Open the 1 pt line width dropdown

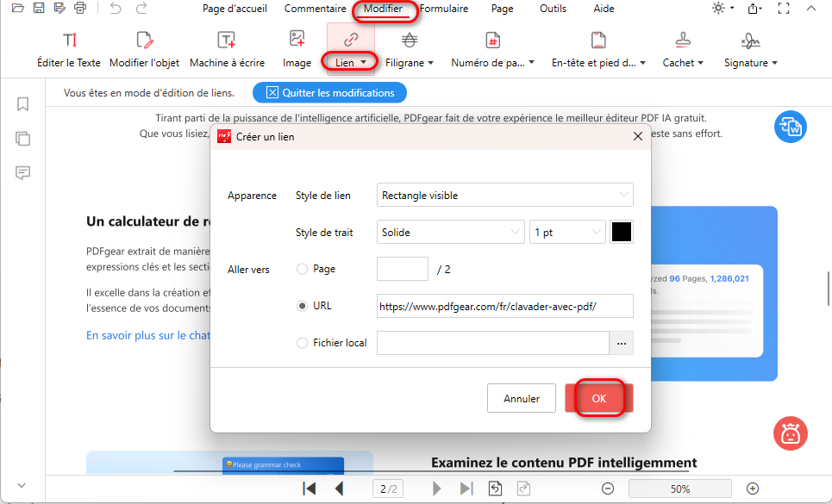click(x=567, y=232)
